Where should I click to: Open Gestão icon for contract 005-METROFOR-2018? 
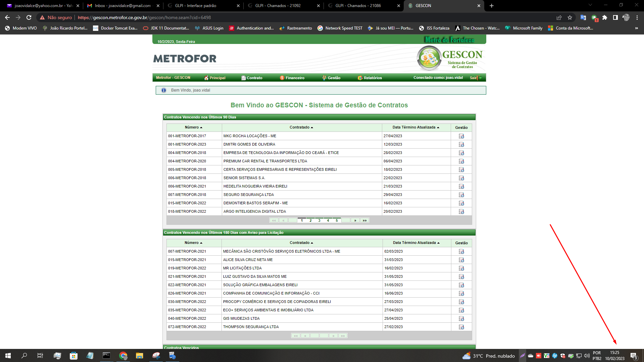point(461,169)
